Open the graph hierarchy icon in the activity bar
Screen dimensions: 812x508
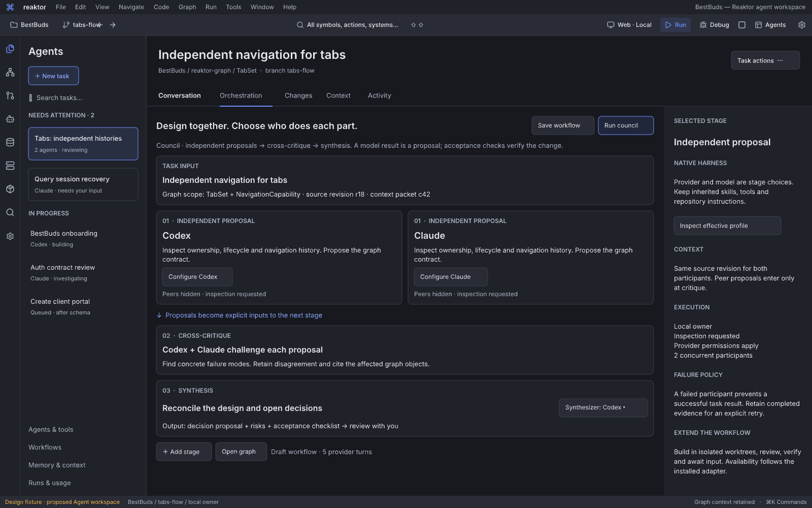tap(10, 72)
